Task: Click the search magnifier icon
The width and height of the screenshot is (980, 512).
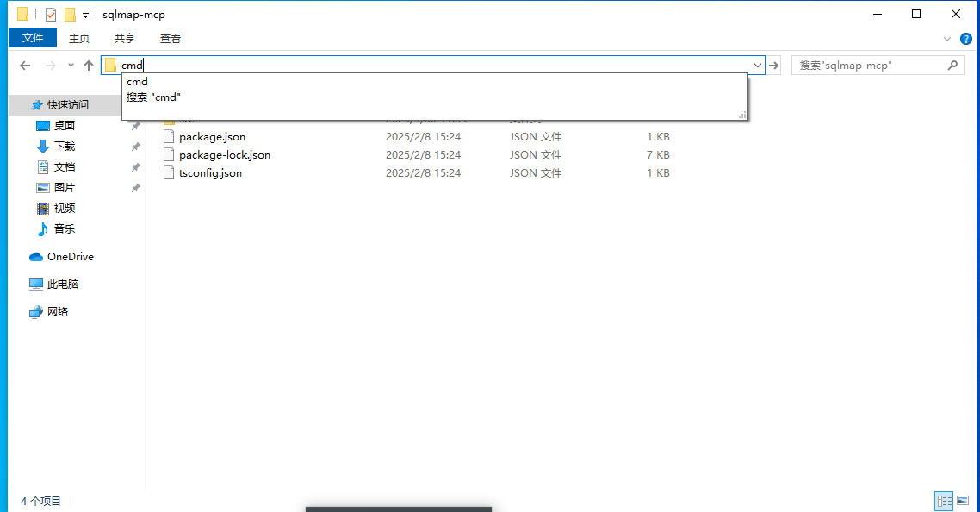Action: (x=952, y=66)
